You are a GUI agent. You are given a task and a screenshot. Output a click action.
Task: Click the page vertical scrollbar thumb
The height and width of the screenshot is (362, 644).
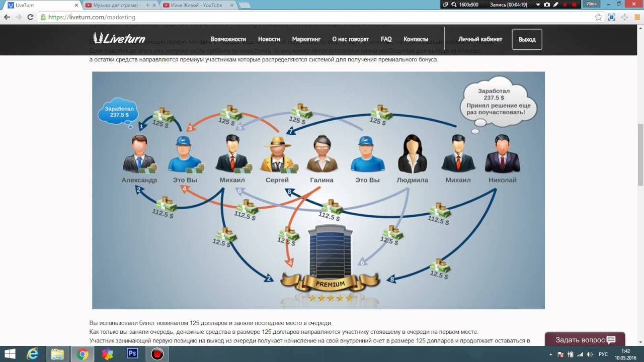(640, 154)
